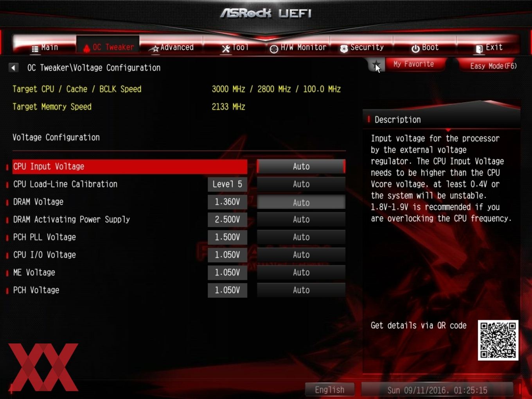Viewport: 532px width, 399px height.
Task: Click the Security shield icon
Action: (x=344, y=49)
